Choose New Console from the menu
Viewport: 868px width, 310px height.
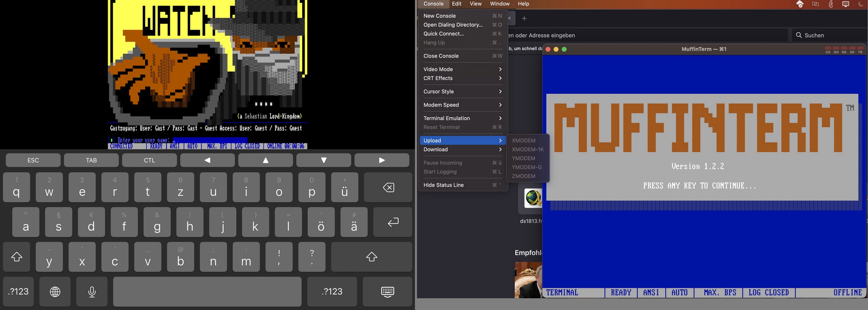[x=463, y=16]
